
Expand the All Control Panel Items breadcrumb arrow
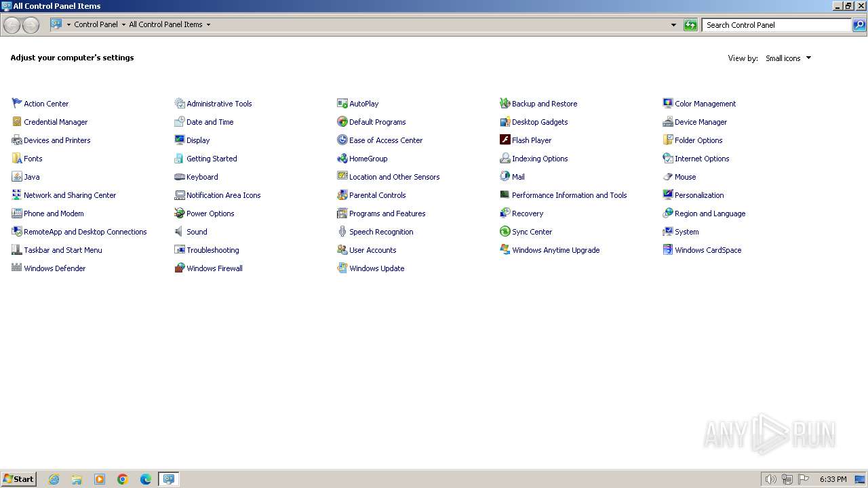pyautogui.click(x=208, y=24)
